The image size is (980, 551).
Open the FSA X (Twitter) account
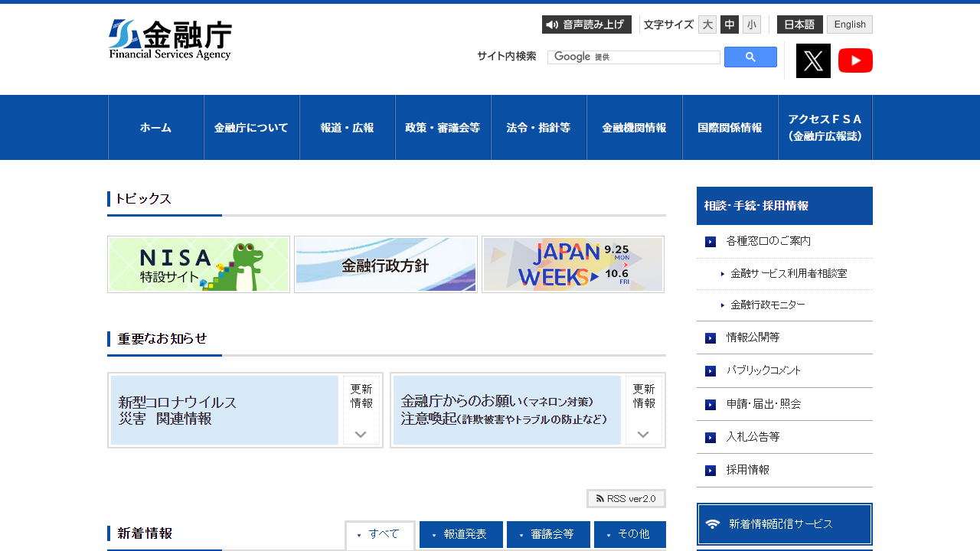pos(813,60)
